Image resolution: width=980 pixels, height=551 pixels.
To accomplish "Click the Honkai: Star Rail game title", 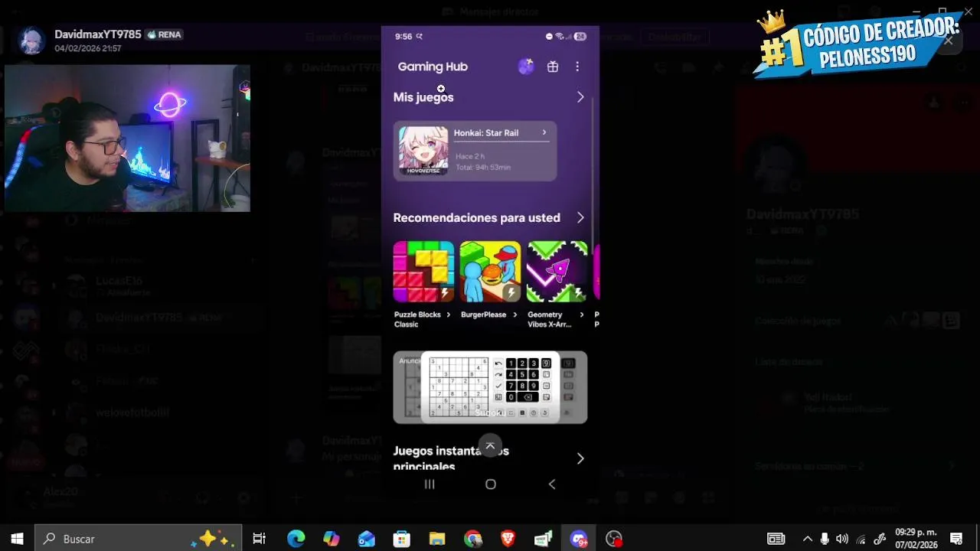I will click(486, 133).
